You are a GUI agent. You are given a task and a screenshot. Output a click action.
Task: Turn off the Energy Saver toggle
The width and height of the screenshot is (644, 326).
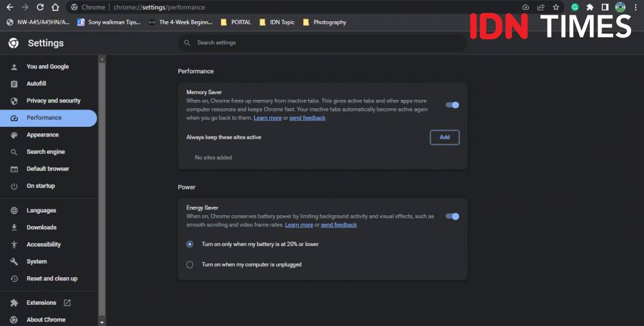(x=452, y=216)
